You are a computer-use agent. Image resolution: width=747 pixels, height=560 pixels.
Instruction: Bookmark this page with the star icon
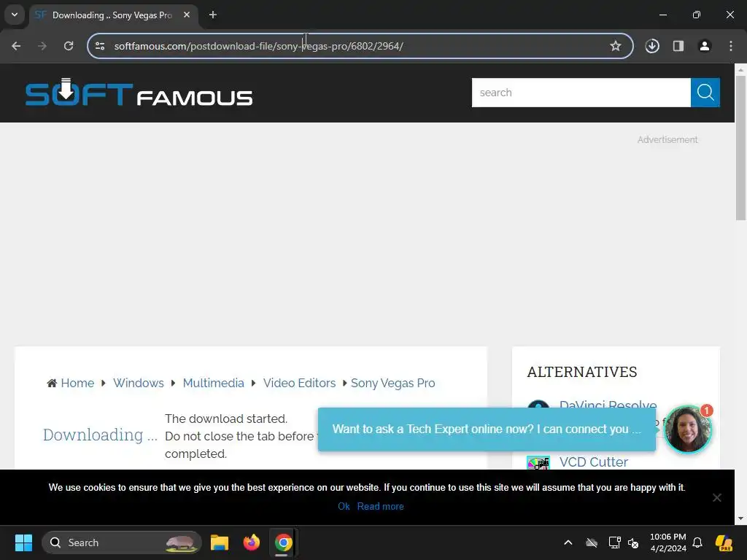(616, 46)
